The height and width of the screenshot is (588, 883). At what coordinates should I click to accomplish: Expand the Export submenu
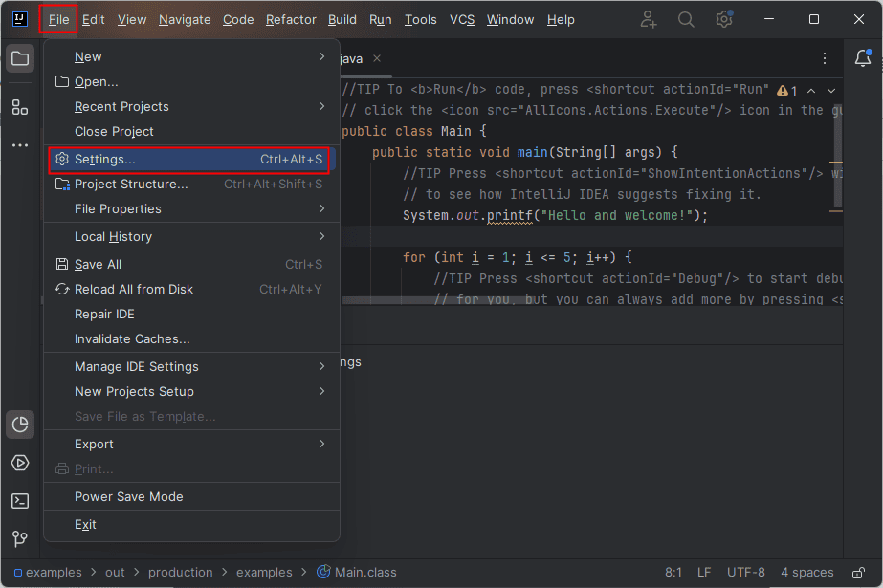pos(191,444)
